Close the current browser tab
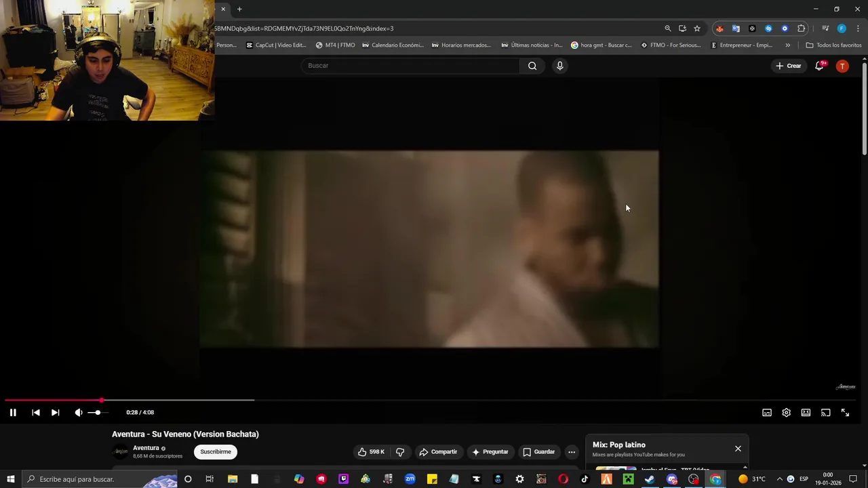The width and height of the screenshot is (868, 488). 223,9
